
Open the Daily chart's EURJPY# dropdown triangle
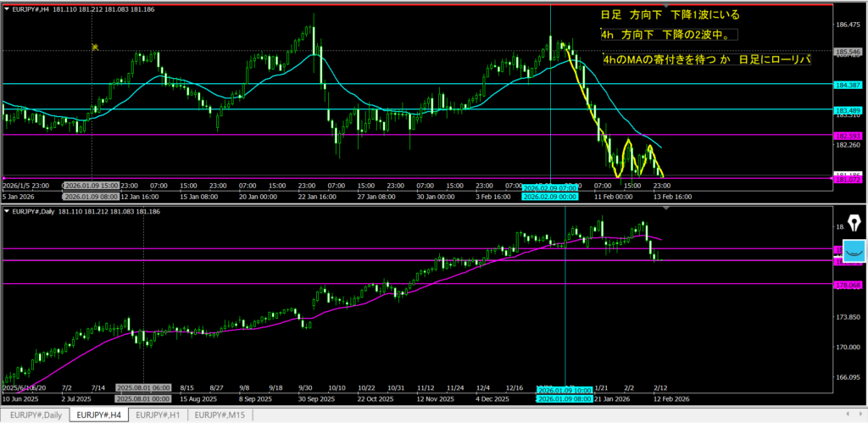[5, 210]
